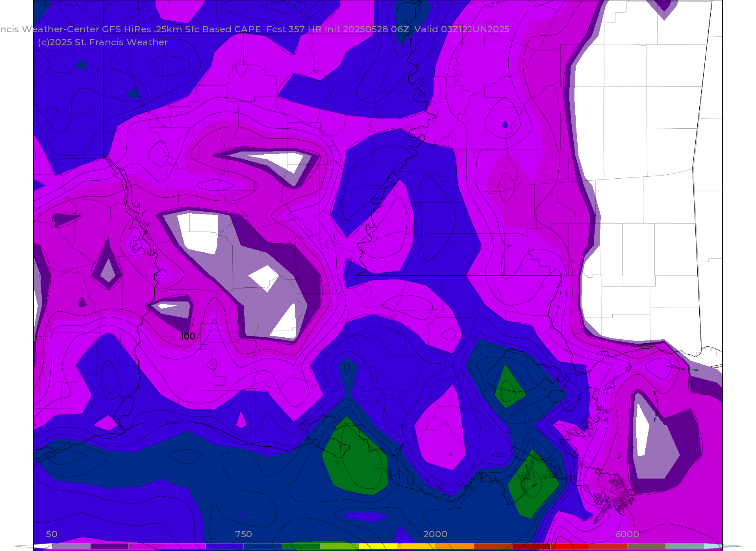The width and height of the screenshot is (756, 551).
Task: Click the 2000 legend value label
Action: pyautogui.click(x=435, y=534)
